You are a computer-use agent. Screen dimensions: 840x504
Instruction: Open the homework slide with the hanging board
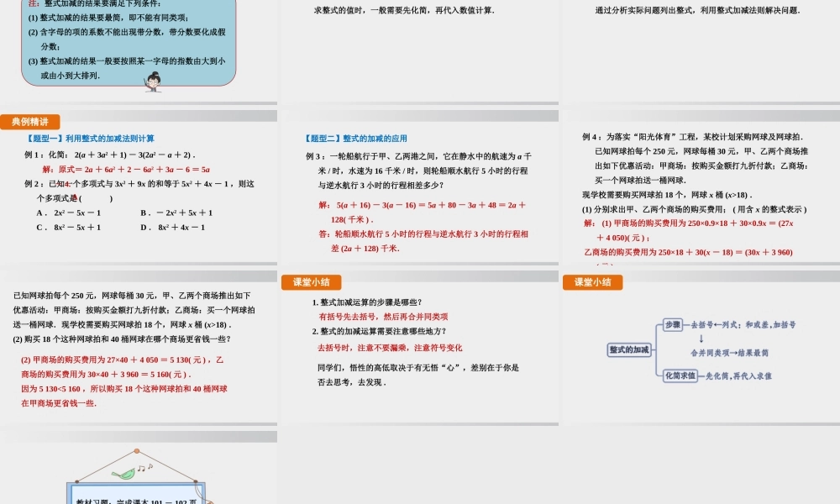139,468
